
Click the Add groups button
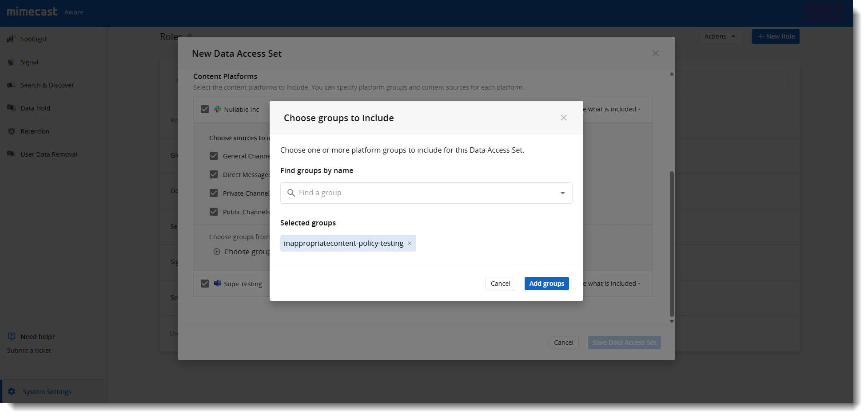[546, 284]
